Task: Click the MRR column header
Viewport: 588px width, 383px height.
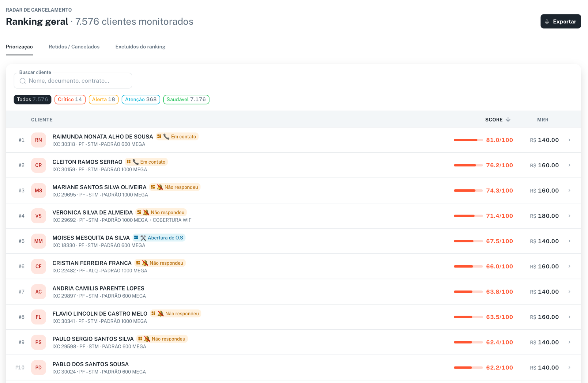Action: coord(543,120)
